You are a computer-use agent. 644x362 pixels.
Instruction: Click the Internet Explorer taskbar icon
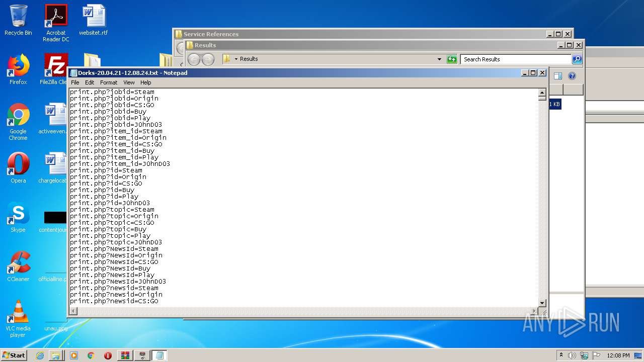click(40, 355)
